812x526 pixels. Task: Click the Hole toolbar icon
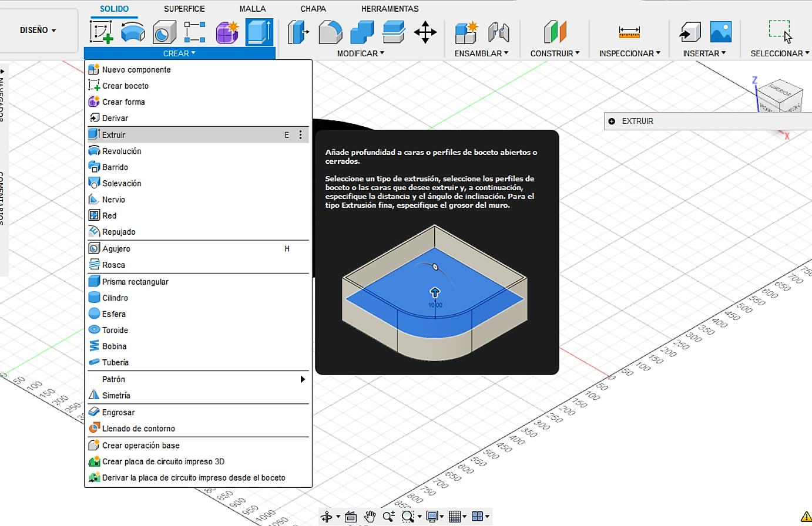point(165,32)
